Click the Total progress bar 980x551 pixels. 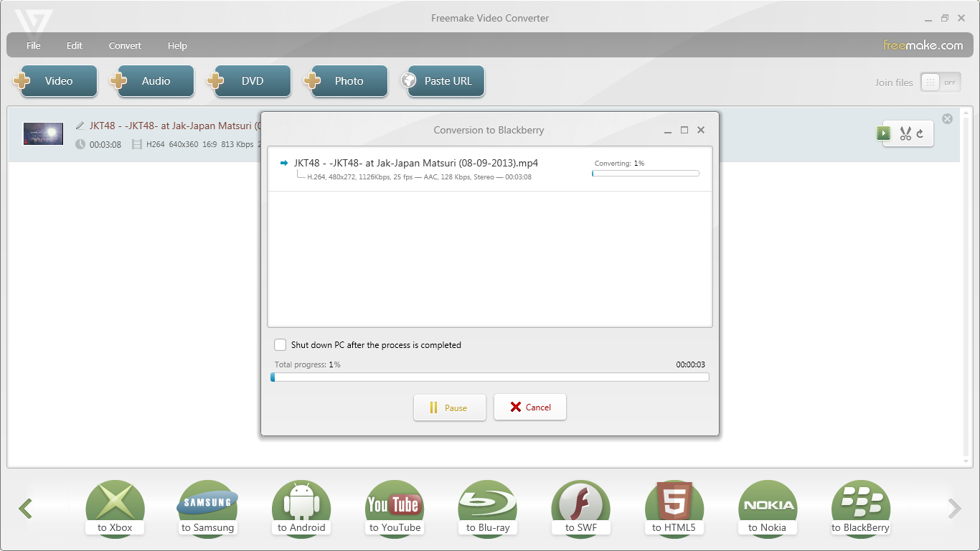(490, 377)
